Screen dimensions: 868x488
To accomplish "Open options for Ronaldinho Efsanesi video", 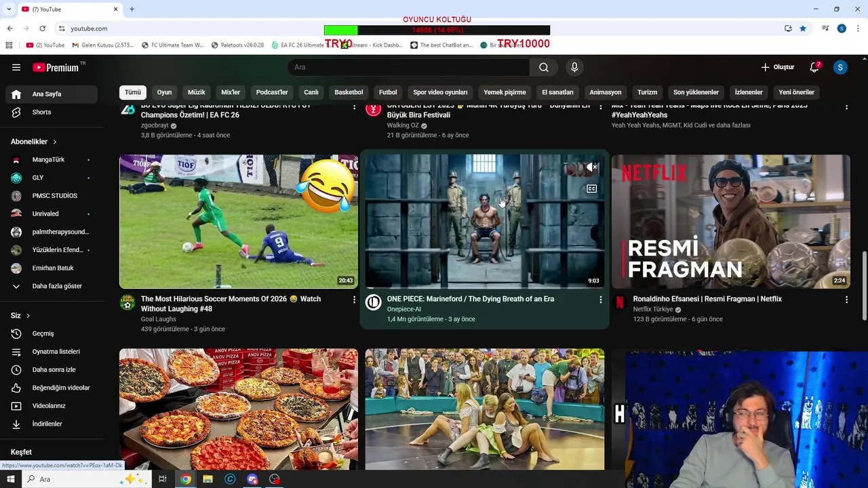I will click(x=846, y=299).
